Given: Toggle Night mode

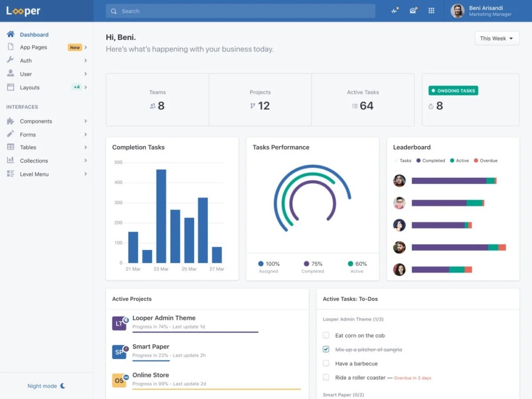Looking at the screenshot, I should point(46,386).
